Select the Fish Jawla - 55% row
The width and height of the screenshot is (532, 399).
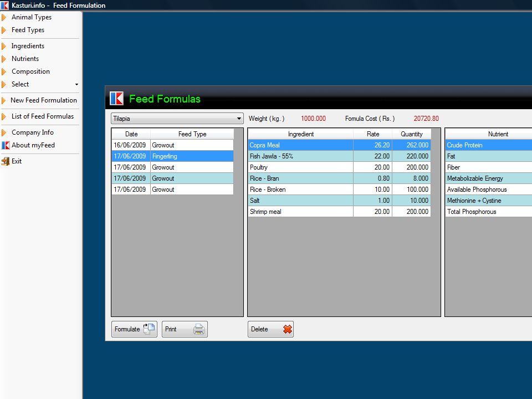[339, 156]
